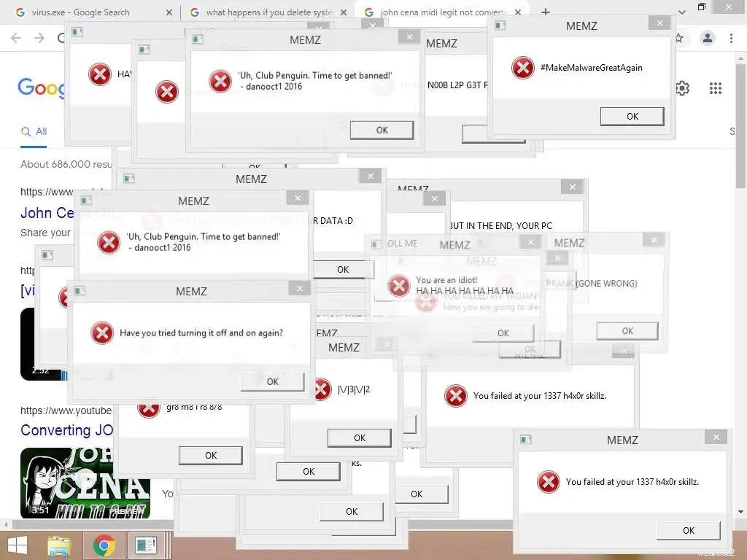The height and width of the screenshot is (560, 747).
Task: Open Google search settings gear
Action: pos(682,88)
